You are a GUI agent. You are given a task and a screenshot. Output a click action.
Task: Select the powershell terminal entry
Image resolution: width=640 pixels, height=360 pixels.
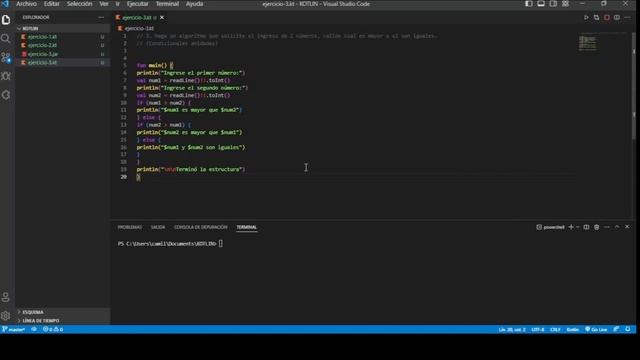(550, 227)
